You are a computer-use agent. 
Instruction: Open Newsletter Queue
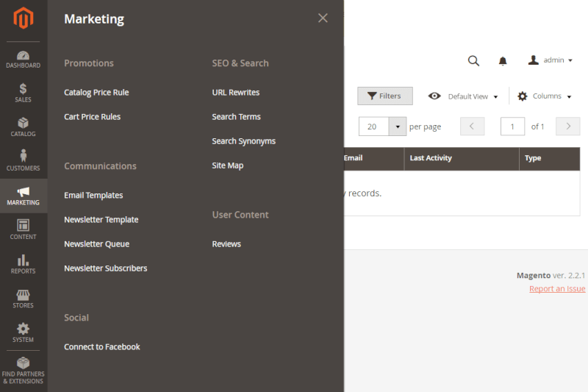point(97,244)
